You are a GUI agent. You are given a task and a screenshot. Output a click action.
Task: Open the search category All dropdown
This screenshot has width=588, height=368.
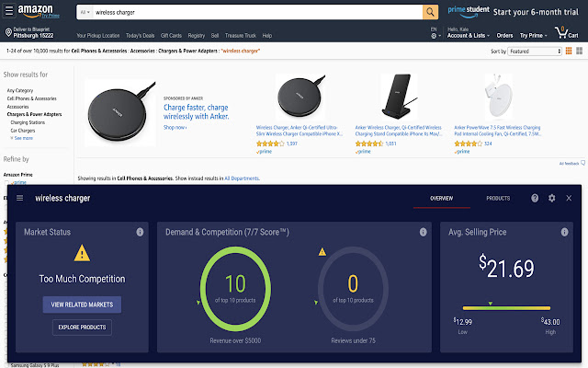pos(85,13)
